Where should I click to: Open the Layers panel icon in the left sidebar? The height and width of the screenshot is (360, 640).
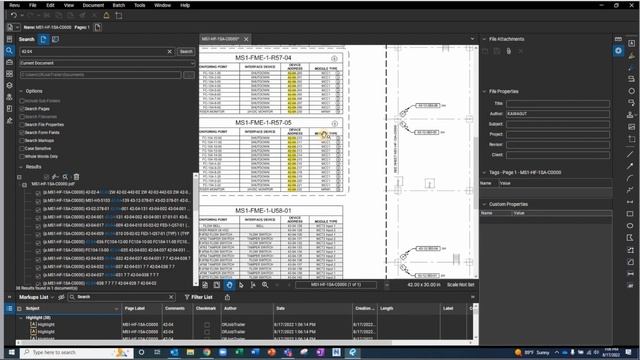coord(9,86)
